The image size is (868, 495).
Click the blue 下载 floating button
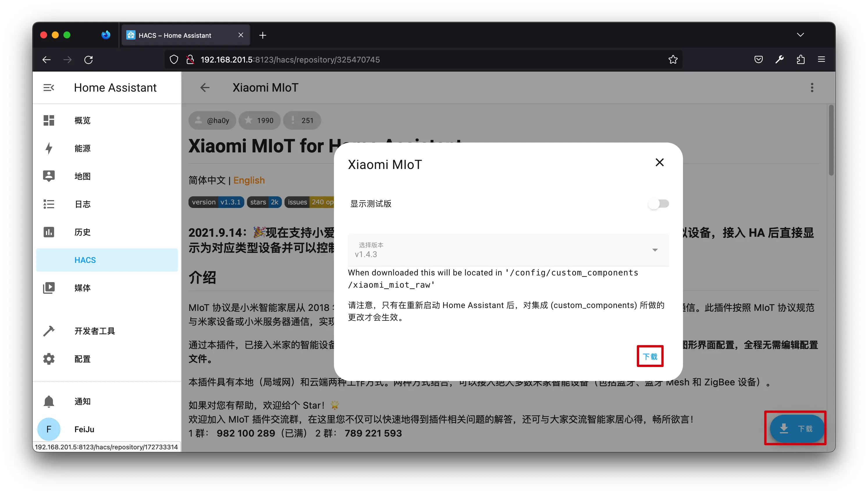(797, 428)
